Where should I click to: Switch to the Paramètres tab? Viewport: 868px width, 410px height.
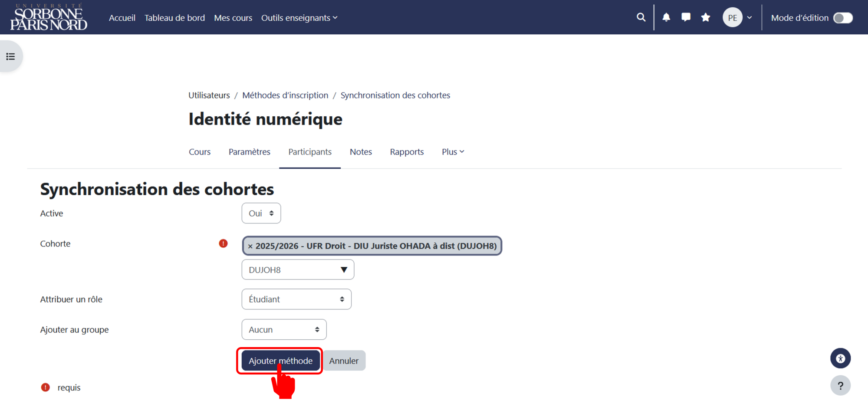250,152
